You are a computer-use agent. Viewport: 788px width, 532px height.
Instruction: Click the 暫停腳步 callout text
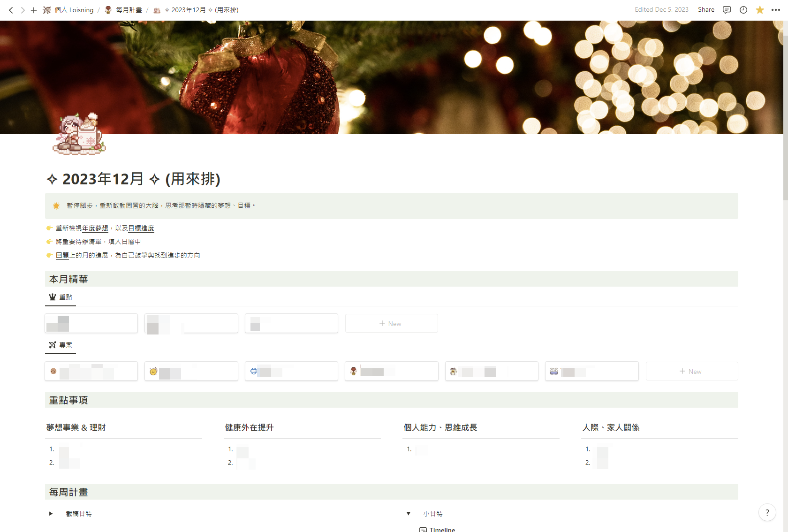pos(161,205)
